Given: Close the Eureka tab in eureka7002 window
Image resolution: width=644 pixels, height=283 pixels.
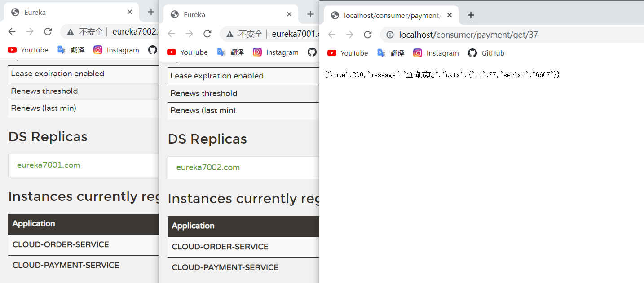Looking at the screenshot, I should pyautogui.click(x=130, y=12).
